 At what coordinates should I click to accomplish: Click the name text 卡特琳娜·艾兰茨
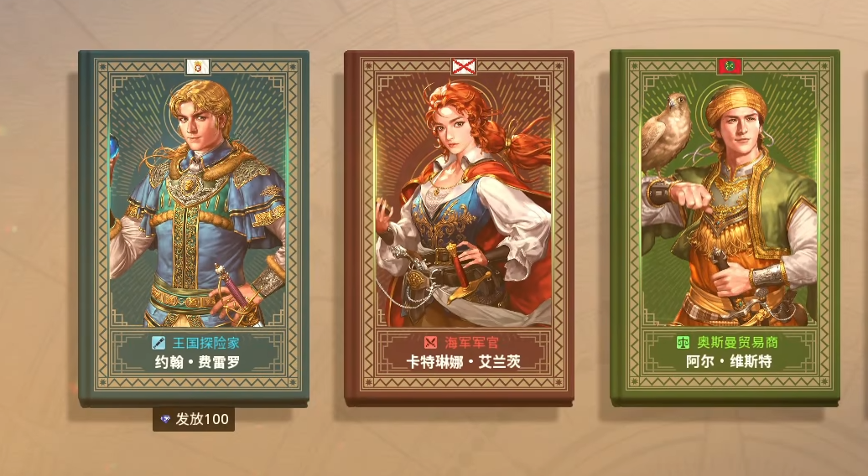pyautogui.click(x=463, y=362)
